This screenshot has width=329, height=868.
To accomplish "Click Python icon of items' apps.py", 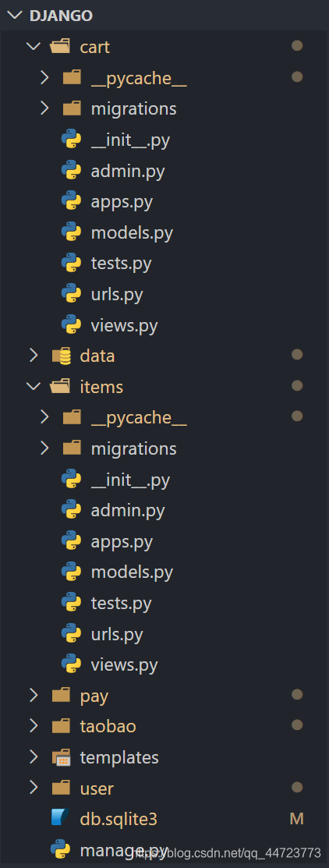I will 72,540.
